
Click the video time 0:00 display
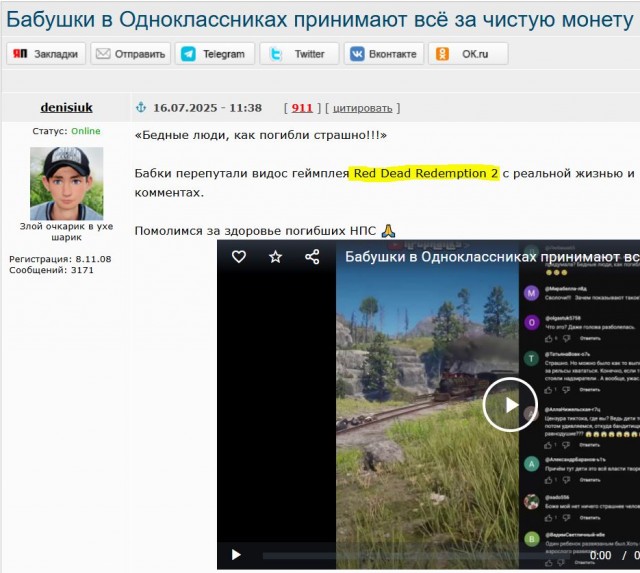600,555
